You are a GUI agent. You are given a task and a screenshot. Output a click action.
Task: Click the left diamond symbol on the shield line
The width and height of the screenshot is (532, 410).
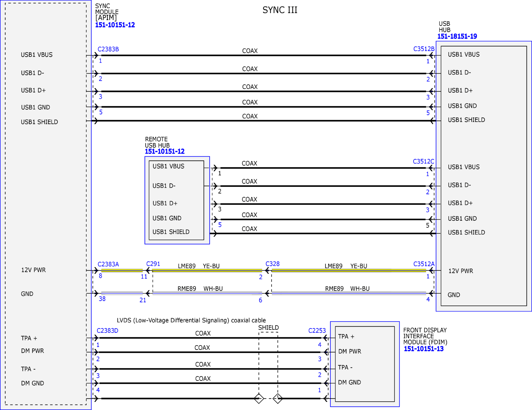pos(259,399)
